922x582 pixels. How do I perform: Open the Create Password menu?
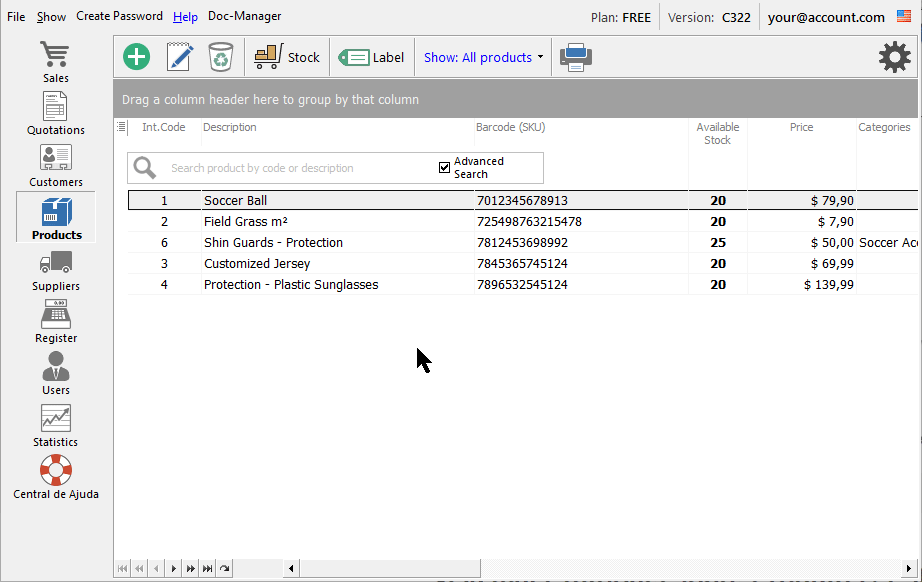pos(119,16)
